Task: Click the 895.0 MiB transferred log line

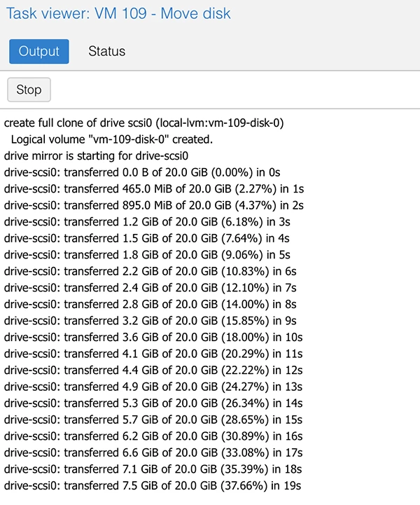Action: click(152, 205)
